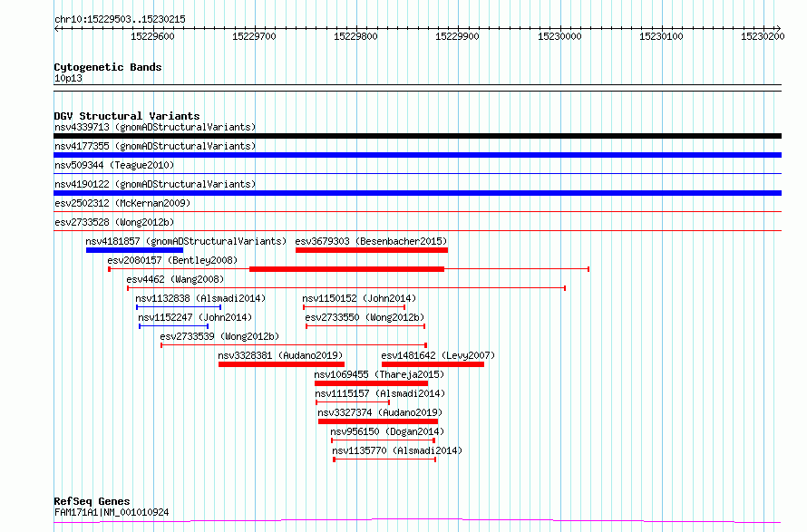Click the nsv4339713 gnomAD black bar
The height and width of the screenshot is (532, 807).
point(417,136)
